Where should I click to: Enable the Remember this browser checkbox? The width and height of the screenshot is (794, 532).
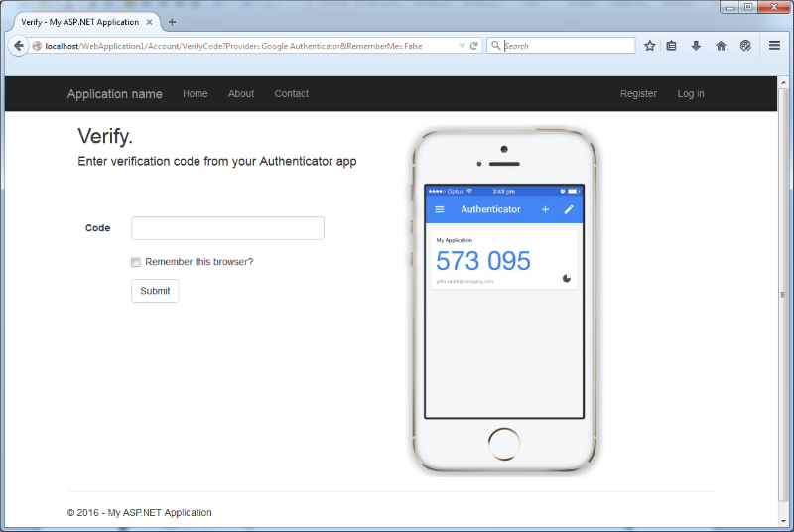tap(136, 262)
